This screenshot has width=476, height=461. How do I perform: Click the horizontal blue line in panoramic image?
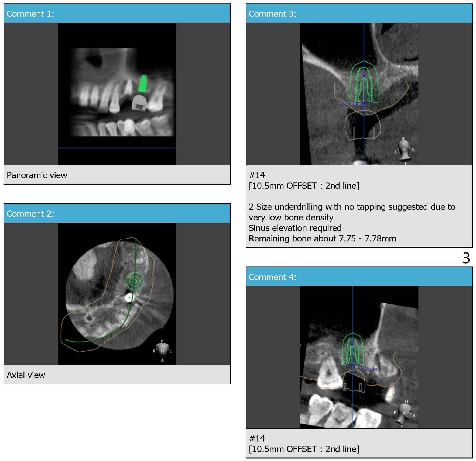coord(117,148)
